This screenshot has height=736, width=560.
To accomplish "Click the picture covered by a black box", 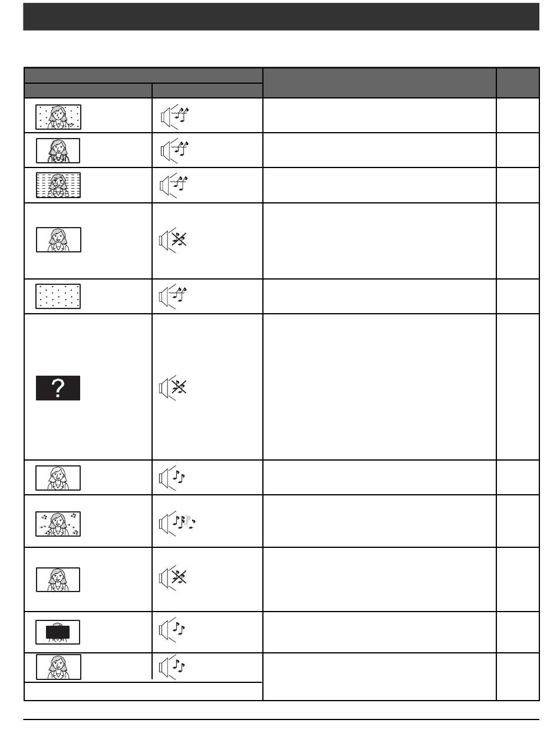I will pyautogui.click(x=58, y=632).
